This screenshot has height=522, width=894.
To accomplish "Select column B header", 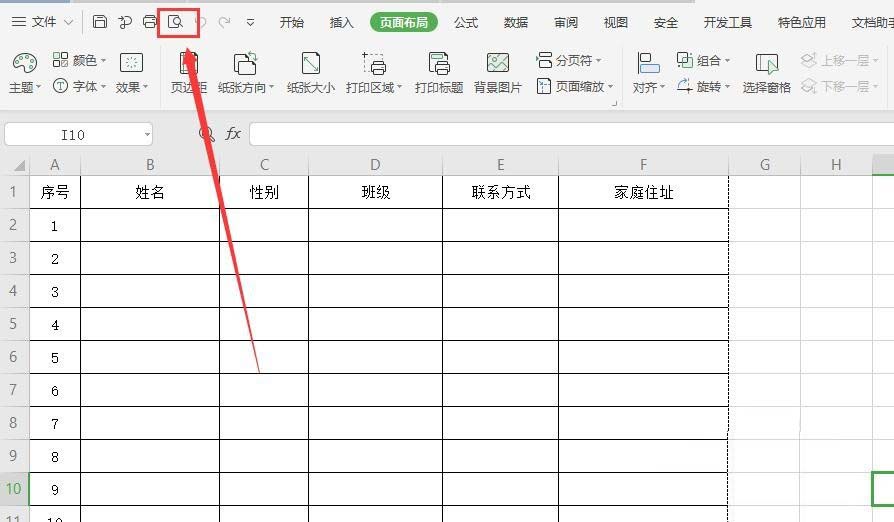I will click(x=150, y=165).
